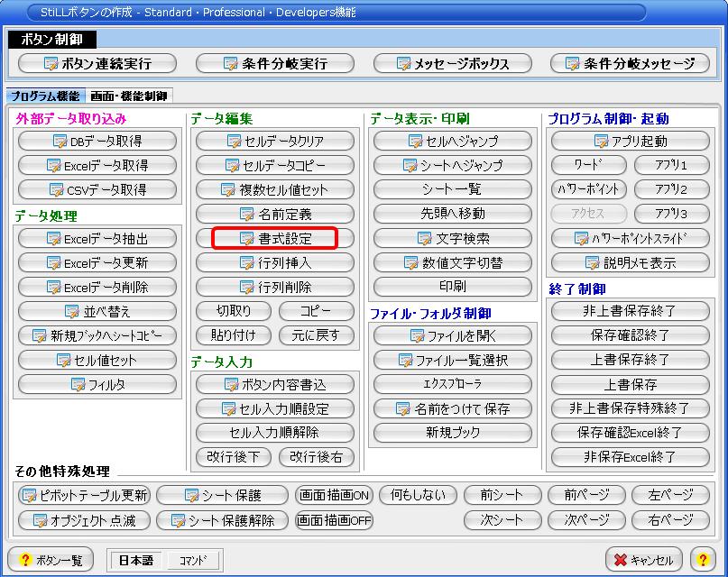Click the 改行後下 button

click(x=234, y=457)
